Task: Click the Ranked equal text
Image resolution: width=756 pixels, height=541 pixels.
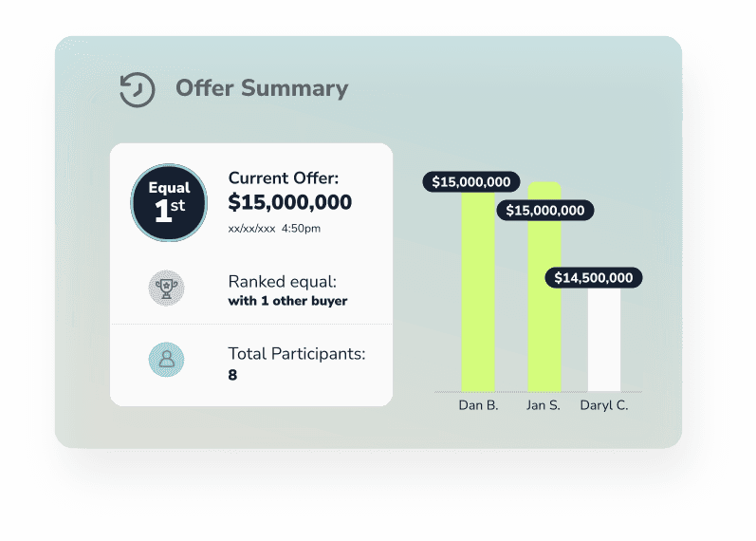Action: [283, 281]
